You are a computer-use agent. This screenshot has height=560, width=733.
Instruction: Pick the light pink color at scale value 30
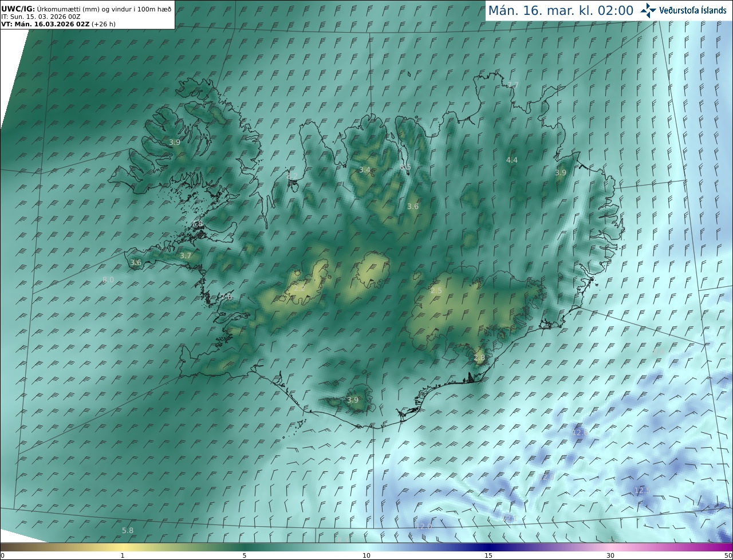[610, 547]
